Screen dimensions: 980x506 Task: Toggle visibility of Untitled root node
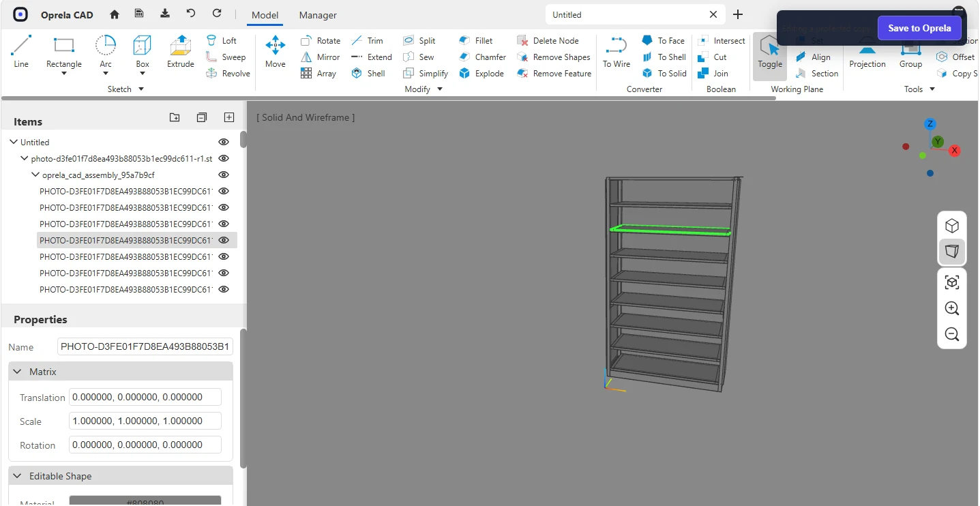click(x=223, y=142)
